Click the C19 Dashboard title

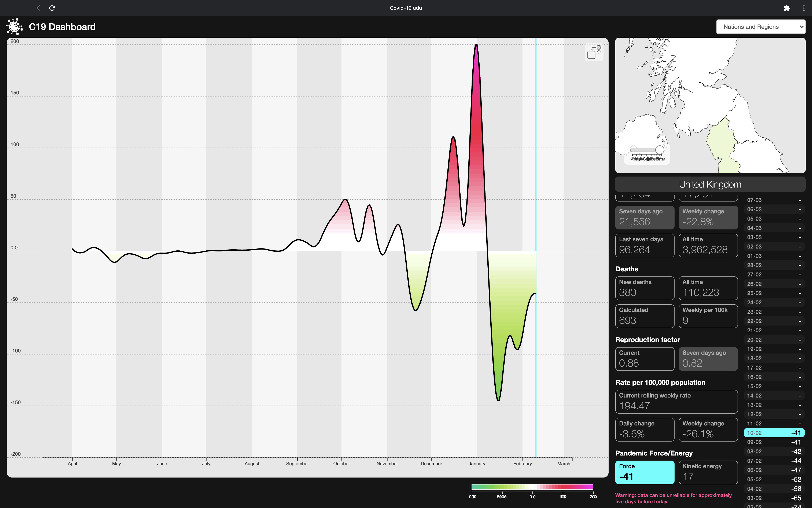62,27
